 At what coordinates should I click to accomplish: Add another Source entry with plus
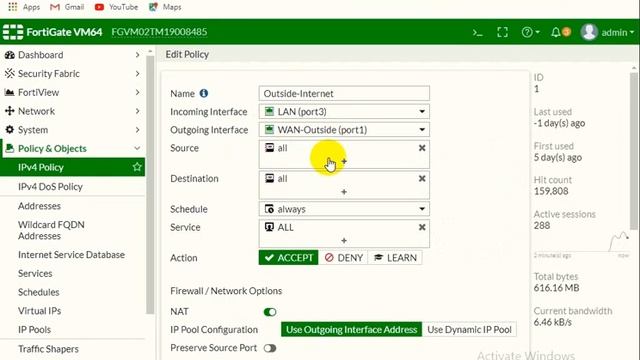tap(344, 161)
